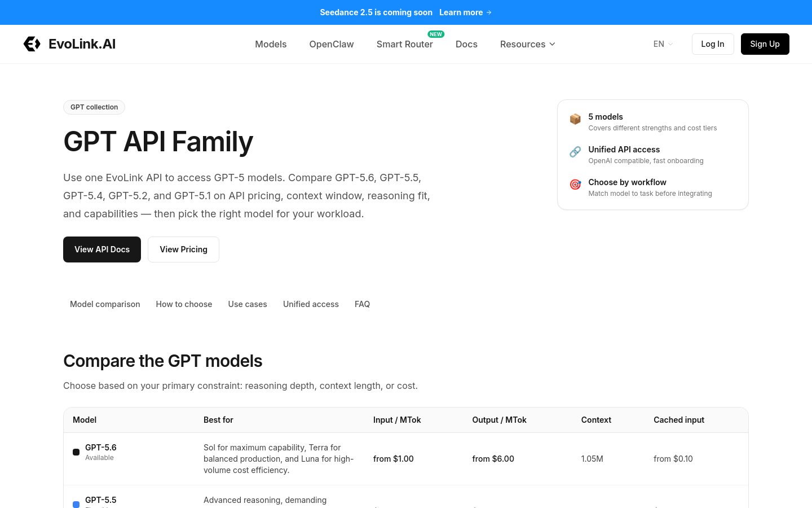Image resolution: width=812 pixels, height=508 pixels.
Task: Open the Models navigation item
Action: click(271, 44)
